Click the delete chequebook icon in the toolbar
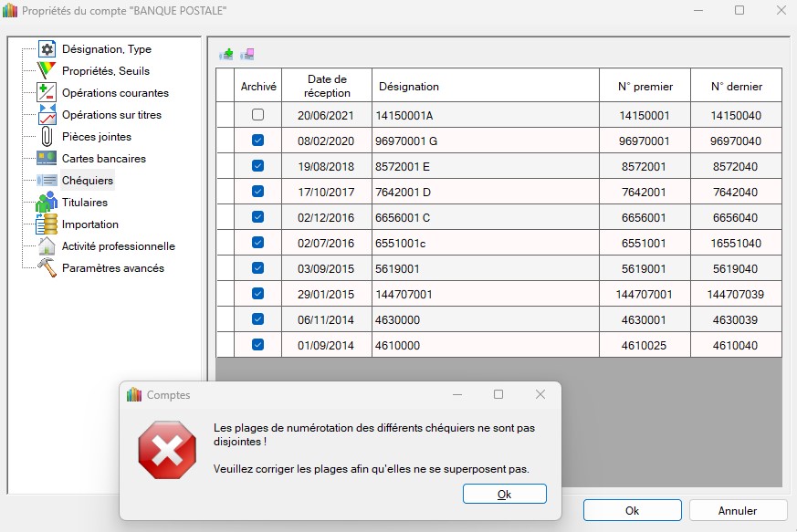The height and width of the screenshot is (532, 797). point(247,54)
